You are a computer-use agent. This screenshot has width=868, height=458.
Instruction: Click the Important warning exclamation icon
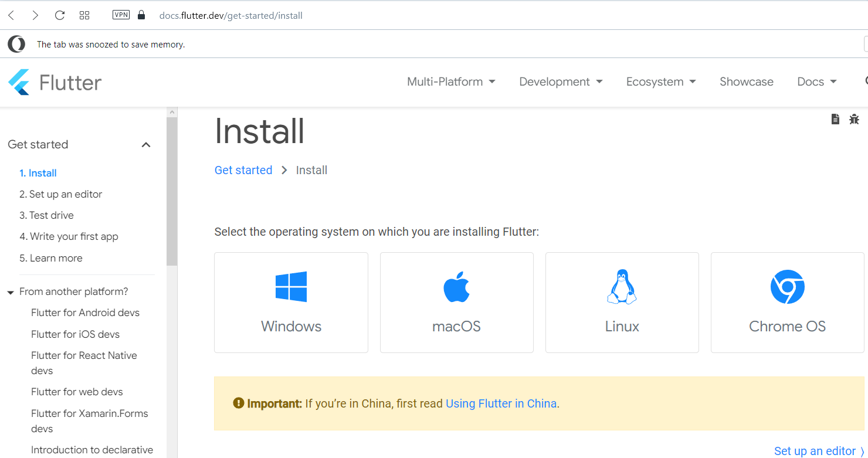click(238, 403)
